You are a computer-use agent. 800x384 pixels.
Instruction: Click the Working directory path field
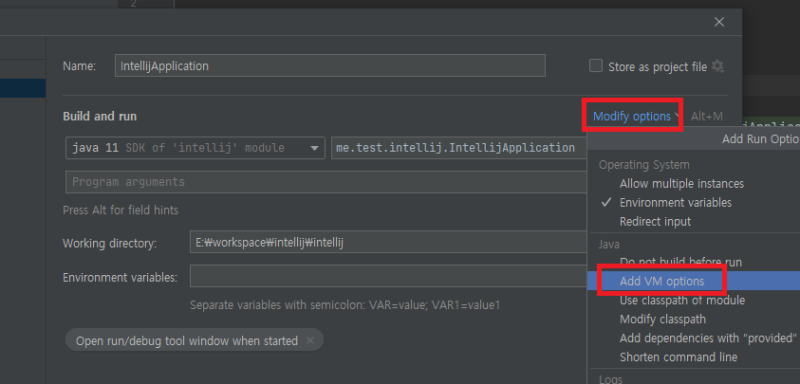[x=388, y=243]
